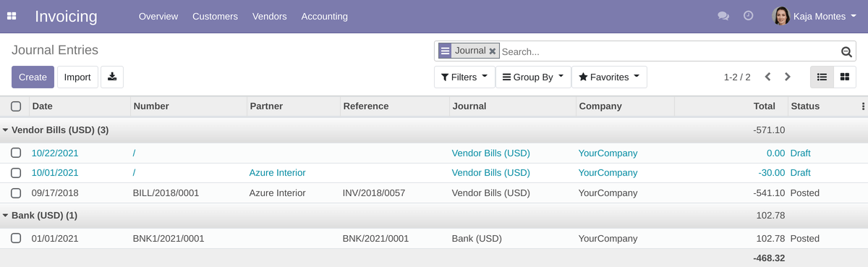Viewport: 868px width, 267px height.
Task: Select the 10/22/2021 draft entry checkbox
Action: (x=16, y=153)
